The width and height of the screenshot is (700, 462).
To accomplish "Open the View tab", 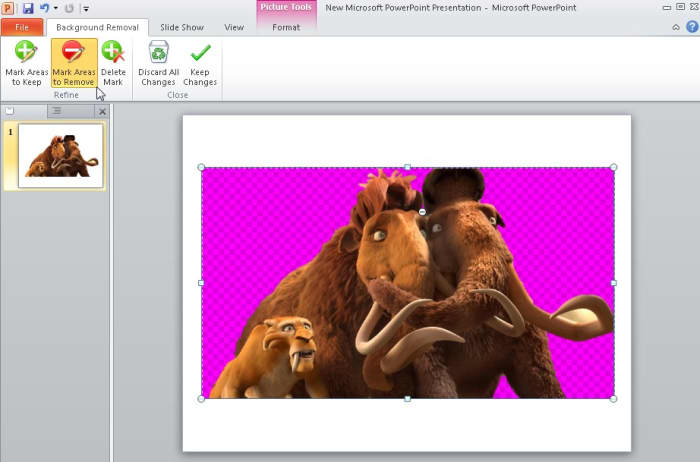I will (x=234, y=27).
